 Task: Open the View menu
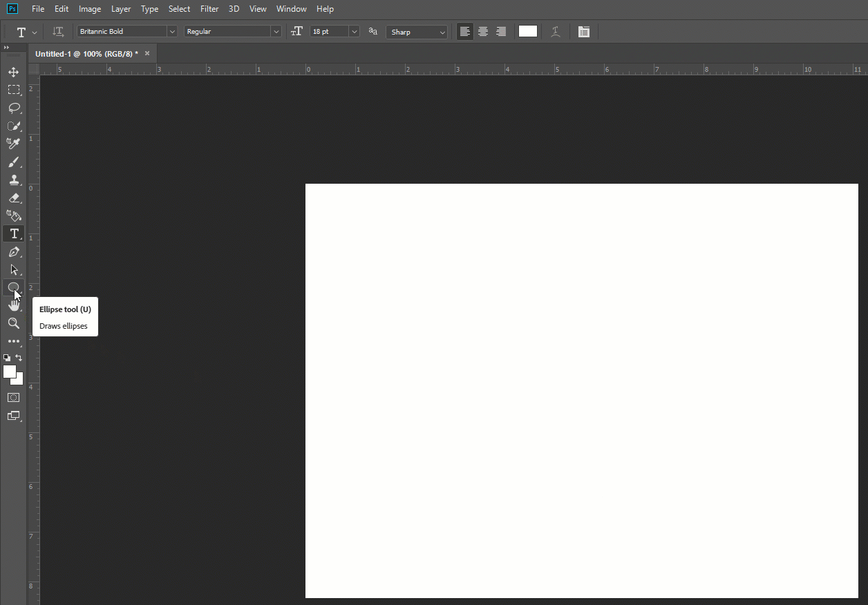click(x=258, y=9)
